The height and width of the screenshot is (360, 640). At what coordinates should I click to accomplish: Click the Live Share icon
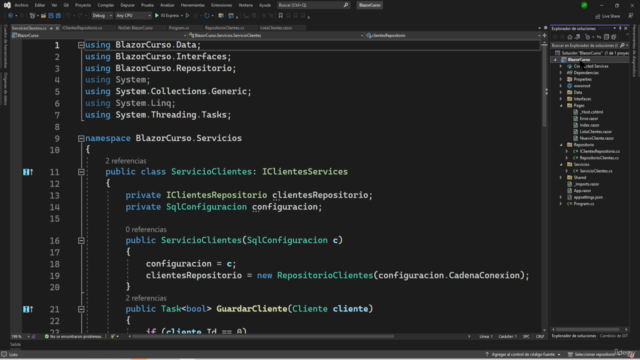pos(598,16)
